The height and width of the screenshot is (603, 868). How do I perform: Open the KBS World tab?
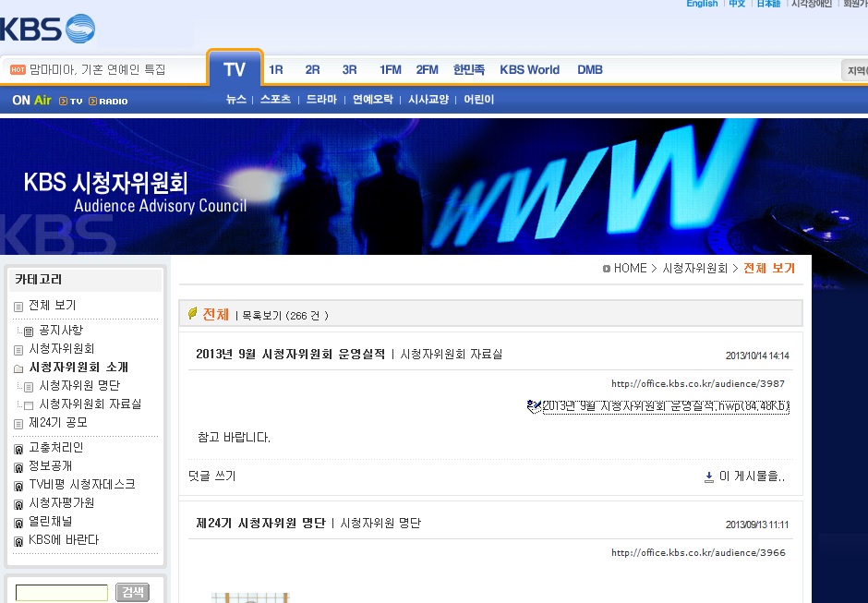tap(530, 70)
